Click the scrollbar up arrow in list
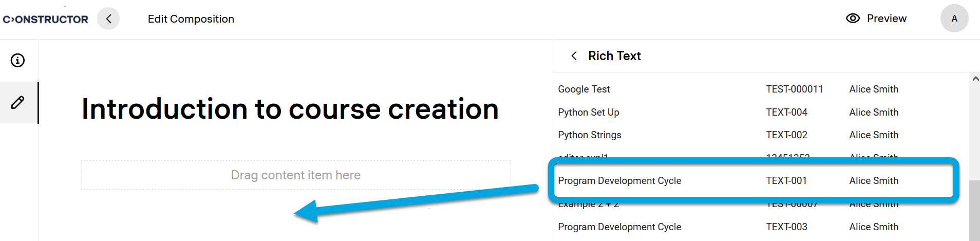Screen dimensions: 980x241 point(975,79)
